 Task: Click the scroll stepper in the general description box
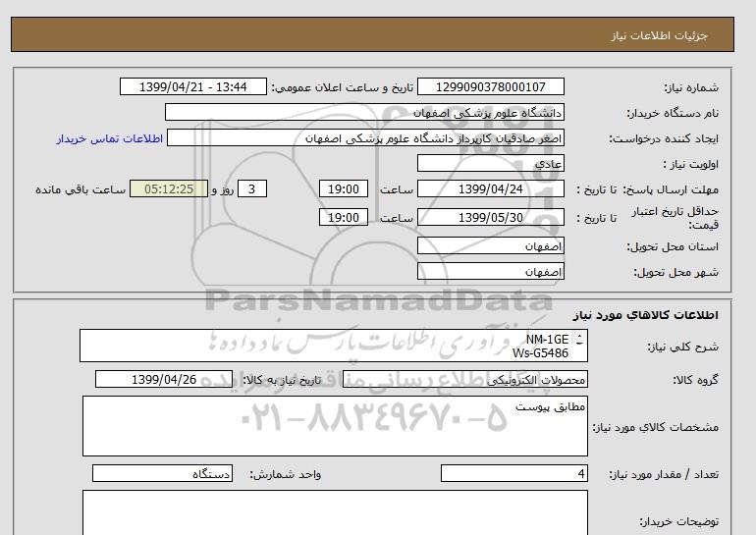point(579,340)
